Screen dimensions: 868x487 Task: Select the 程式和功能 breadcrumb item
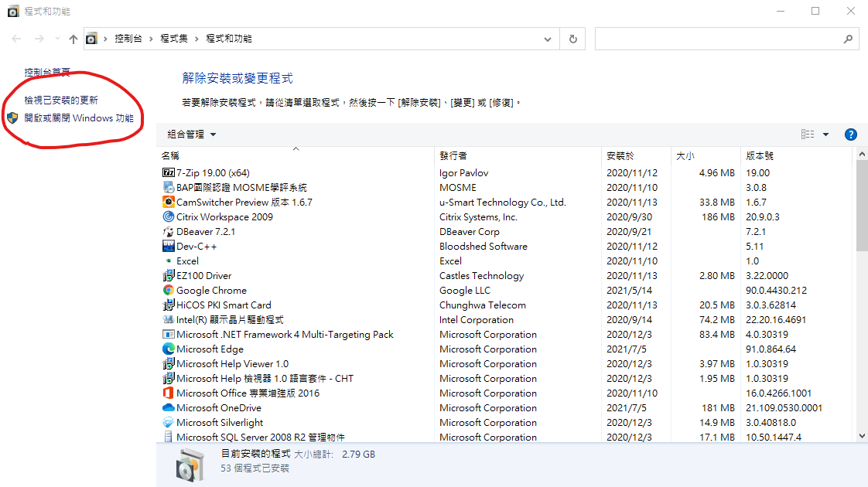coord(229,39)
